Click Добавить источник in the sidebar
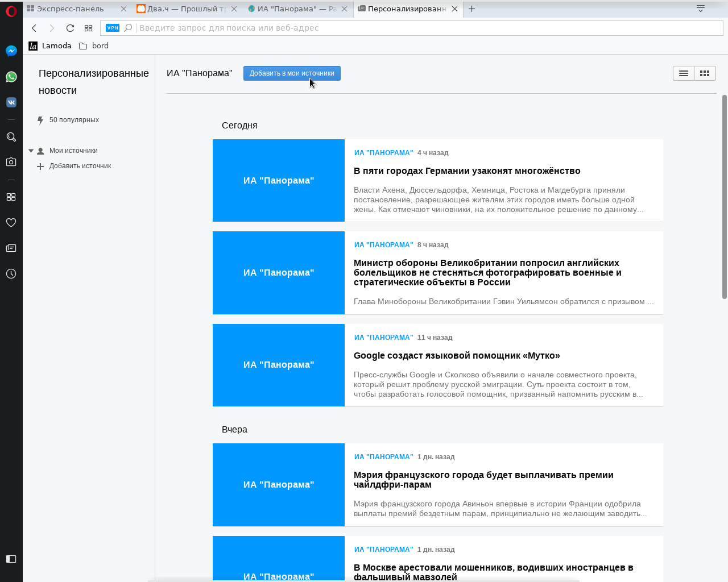Screen dimensions: 728x582 click(x=74, y=166)
